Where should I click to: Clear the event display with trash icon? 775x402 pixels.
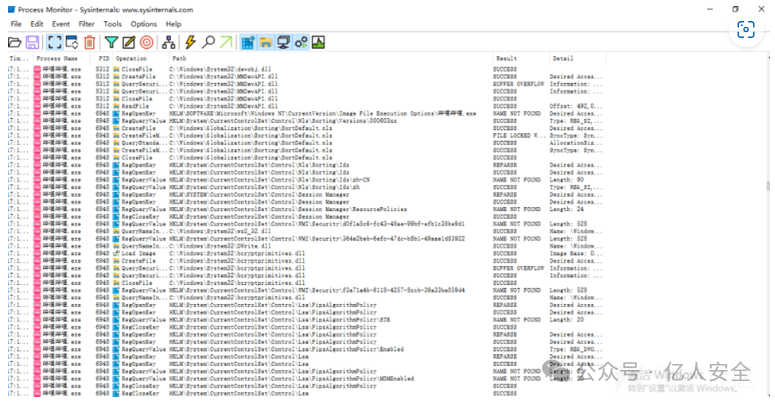click(x=90, y=42)
